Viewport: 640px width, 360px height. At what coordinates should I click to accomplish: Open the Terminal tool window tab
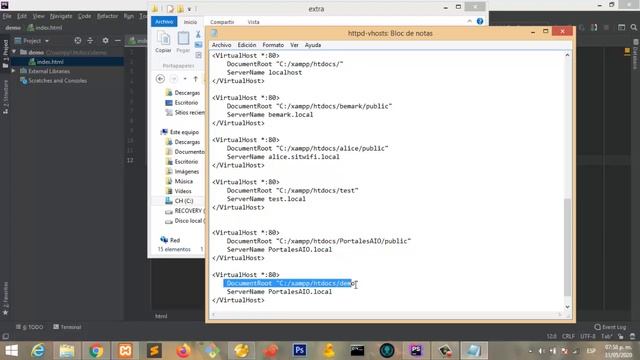[67, 327]
